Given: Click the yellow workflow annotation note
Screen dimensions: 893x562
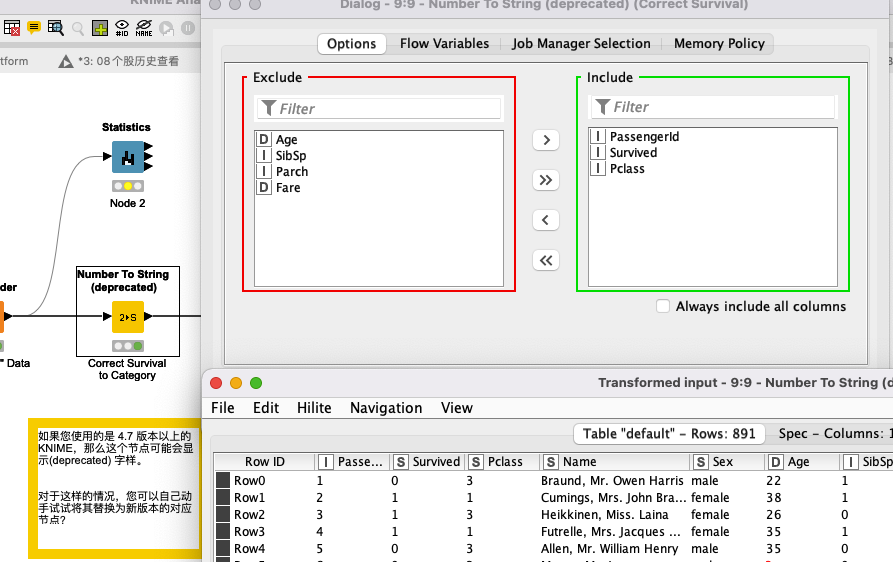Looking at the screenshot, I should coord(114,489).
